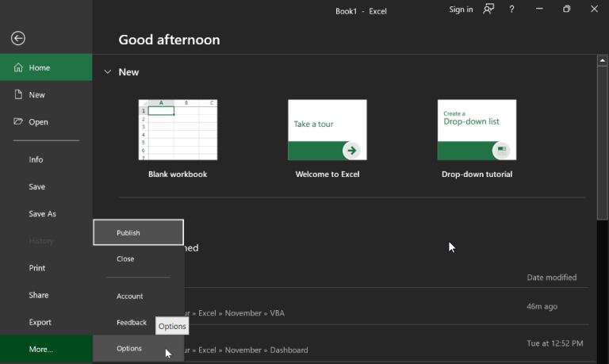This screenshot has width=609, height=364.
Task: Click the Date modified column header
Action: coord(551,278)
